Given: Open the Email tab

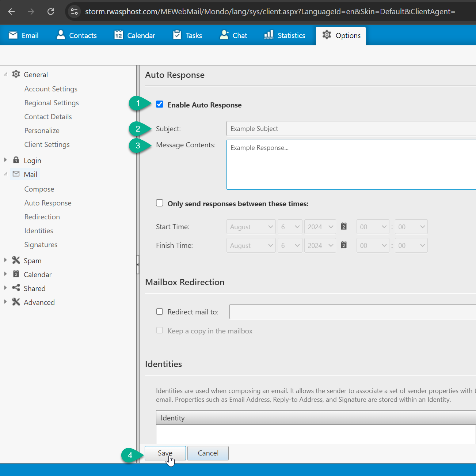Looking at the screenshot, I should [24, 35].
